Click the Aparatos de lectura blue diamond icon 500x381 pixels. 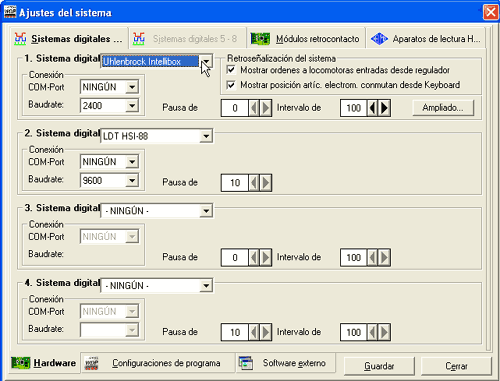pyautogui.click(x=379, y=39)
